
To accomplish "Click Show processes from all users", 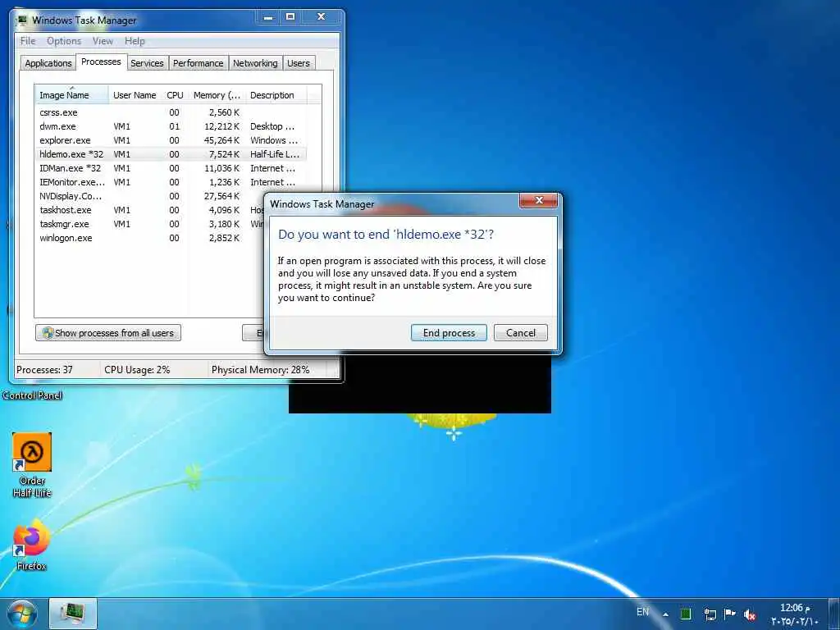I will pyautogui.click(x=108, y=333).
